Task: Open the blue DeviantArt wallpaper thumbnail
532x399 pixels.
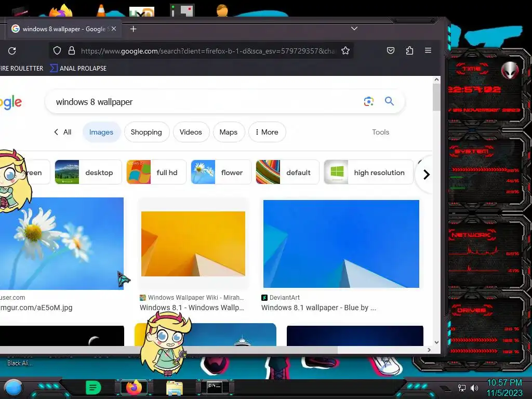Action: [341, 244]
